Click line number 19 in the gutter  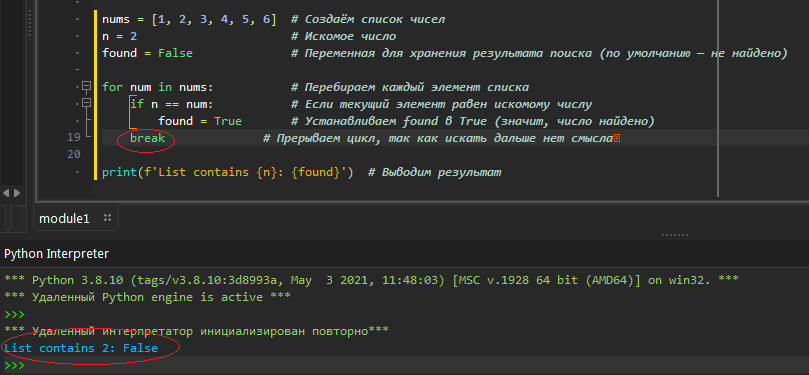coord(74,137)
